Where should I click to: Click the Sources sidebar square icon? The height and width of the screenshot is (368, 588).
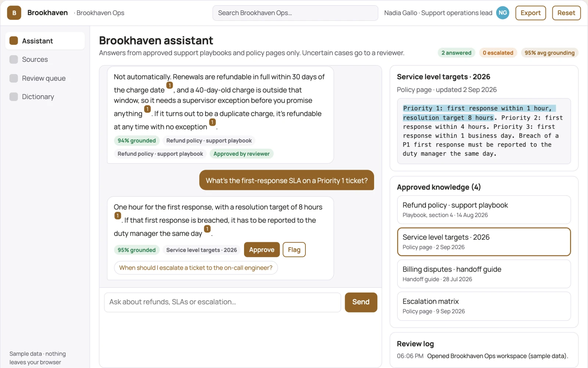14,60
